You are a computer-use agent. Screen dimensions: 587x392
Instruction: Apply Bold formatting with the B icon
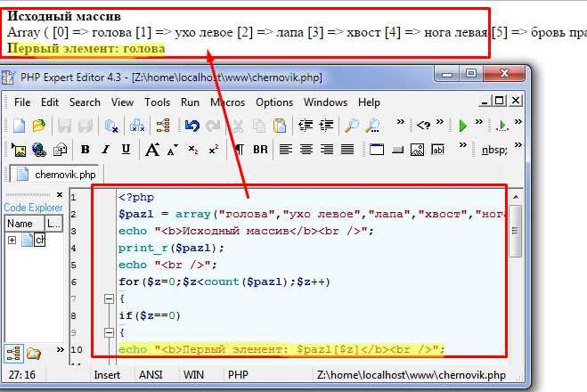[86, 150]
